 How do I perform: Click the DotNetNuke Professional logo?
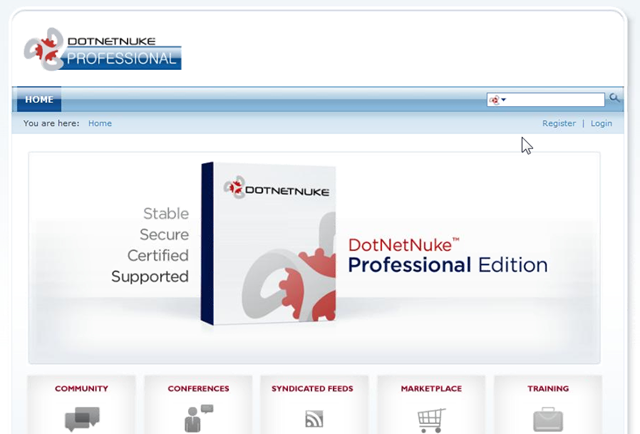(x=102, y=49)
